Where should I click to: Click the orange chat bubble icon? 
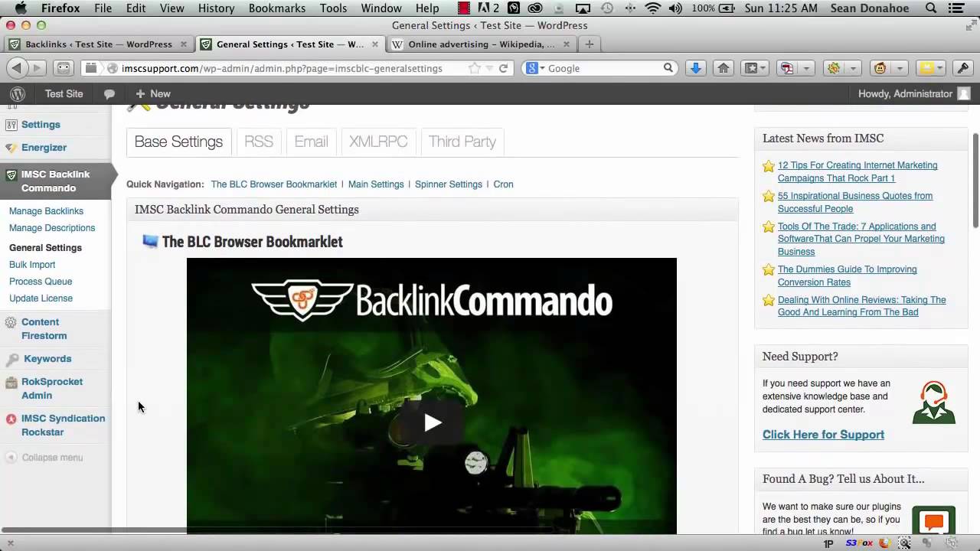[933, 521]
